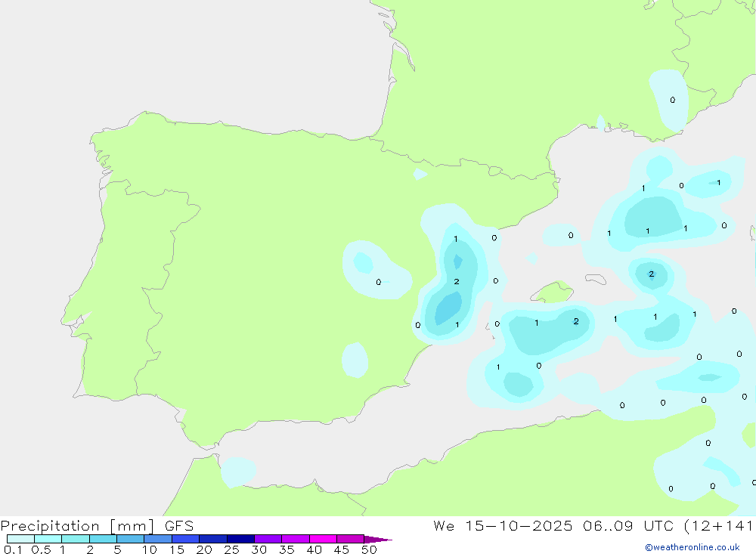Click legend label '0.5'
The width and height of the screenshot is (756, 554).
(41, 549)
